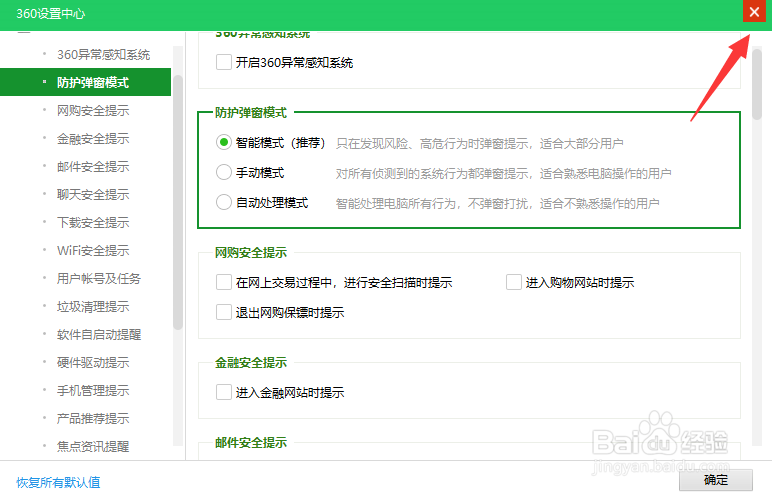Click the main panel vertical scrollbar thumb
The height and width of the screenshot is (493, 772).
[757, 83]
